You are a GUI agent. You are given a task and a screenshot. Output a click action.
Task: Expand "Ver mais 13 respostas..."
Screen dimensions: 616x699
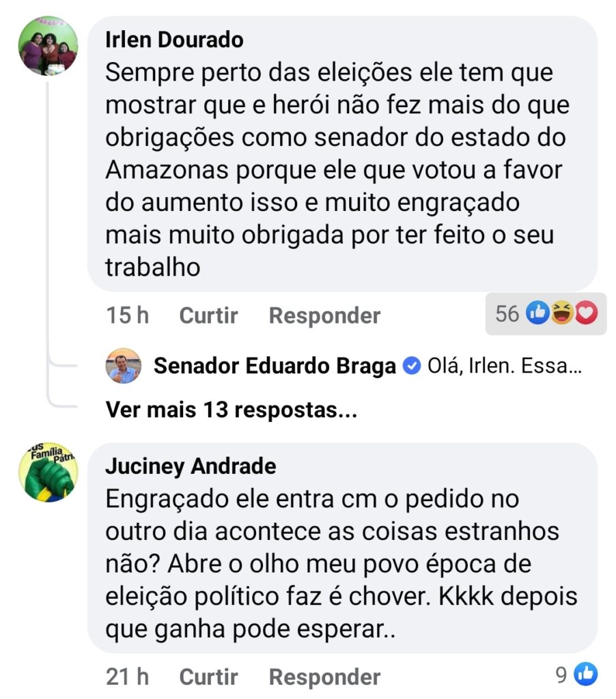point(232,410)
